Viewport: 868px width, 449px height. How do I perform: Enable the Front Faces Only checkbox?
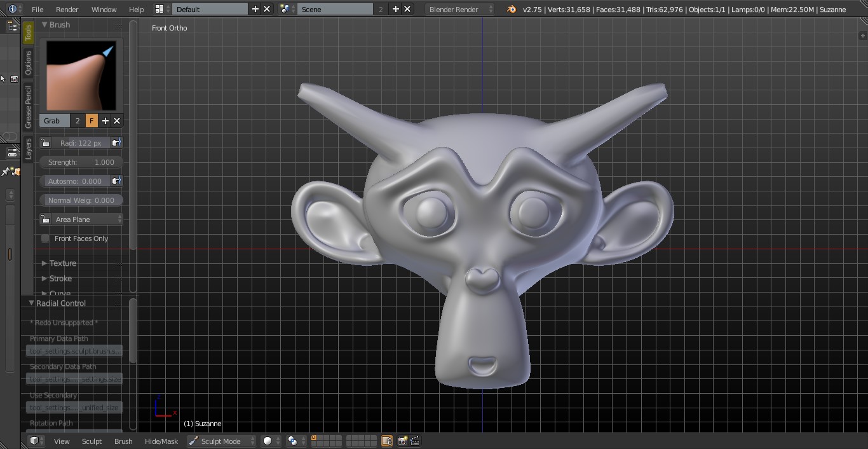click(45, 238)
